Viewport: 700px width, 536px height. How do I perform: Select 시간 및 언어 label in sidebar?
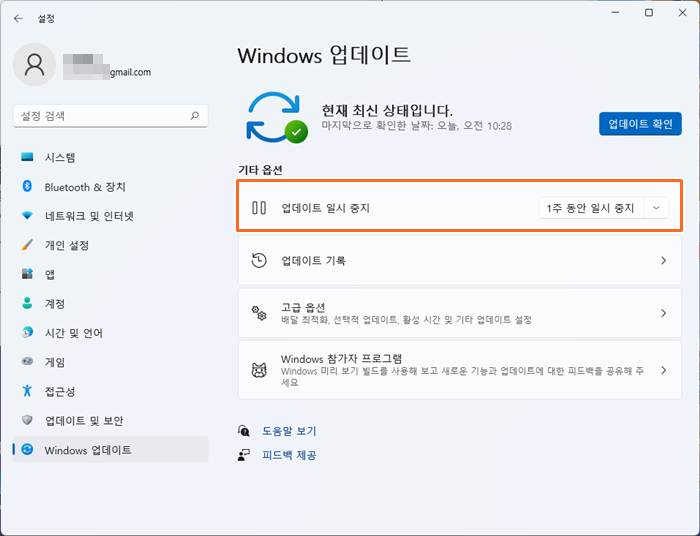[74, 333]
